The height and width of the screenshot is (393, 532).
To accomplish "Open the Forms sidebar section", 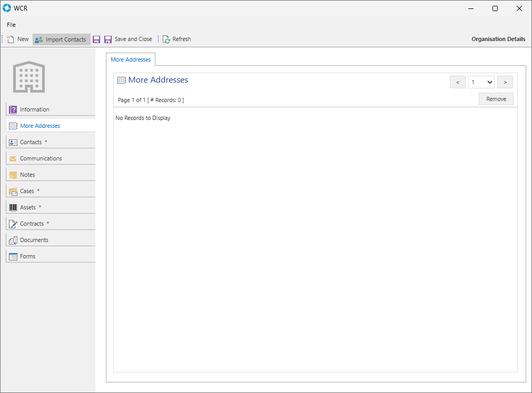I will click(x=28, y=256).
